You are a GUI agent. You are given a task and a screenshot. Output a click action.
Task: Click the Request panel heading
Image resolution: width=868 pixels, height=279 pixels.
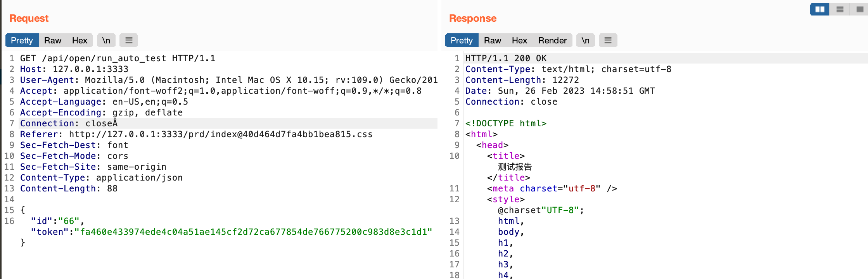29,18
